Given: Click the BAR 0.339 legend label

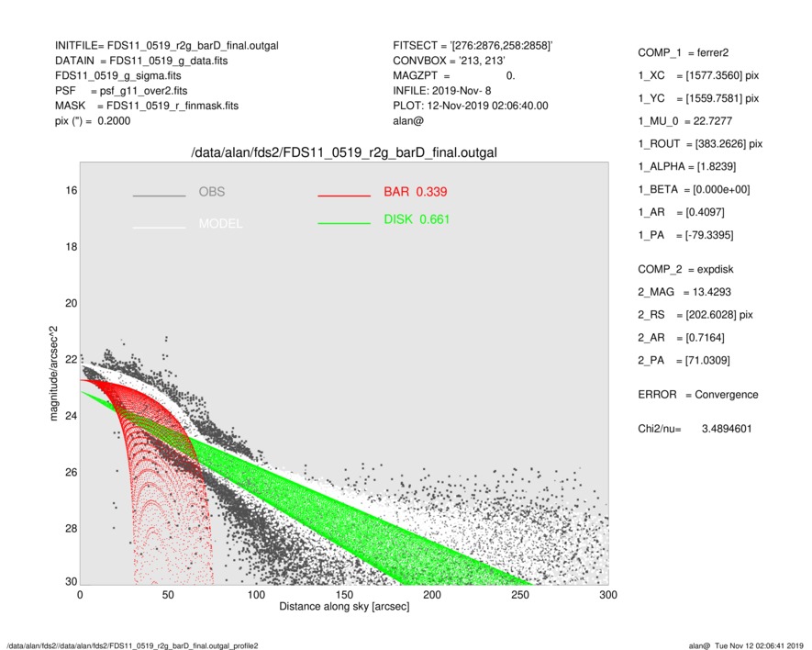Looking at the screenshot, I should tap(416, 192).
